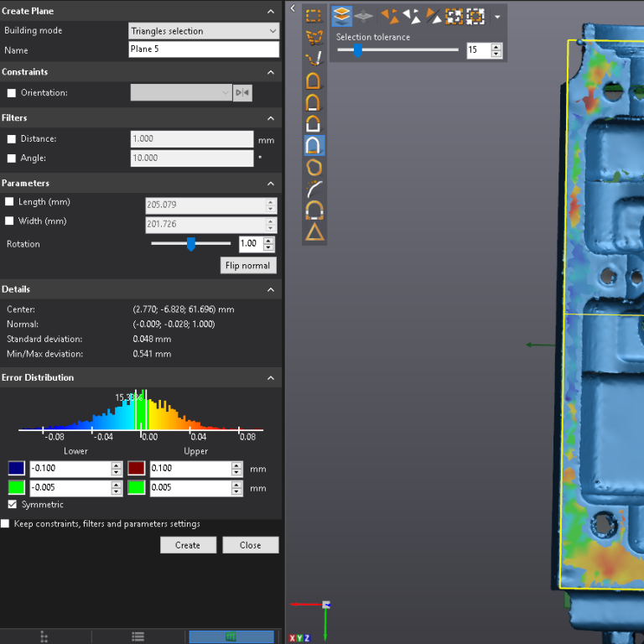644x644 pixels.
Task: Enable the Orientation constraint checkbox
Action: [x=11, y=93]
